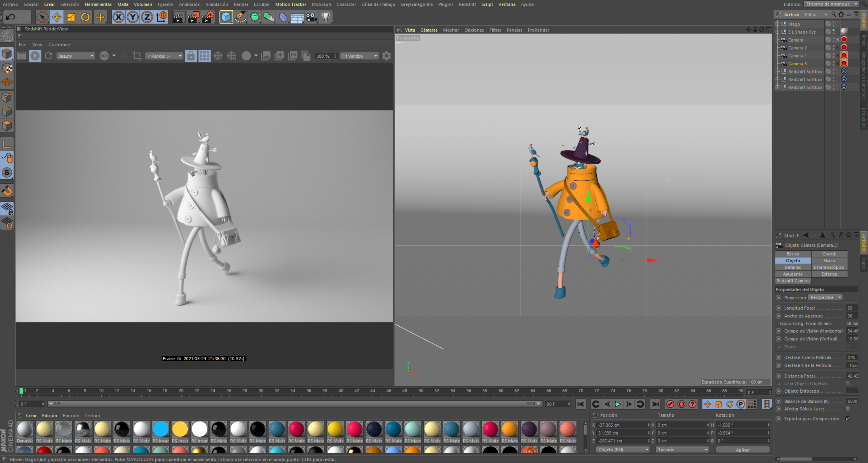Viewport: 868px width, 463px height.
Task: Open Edit Render Settings icon
Action: tap(208, 17)
